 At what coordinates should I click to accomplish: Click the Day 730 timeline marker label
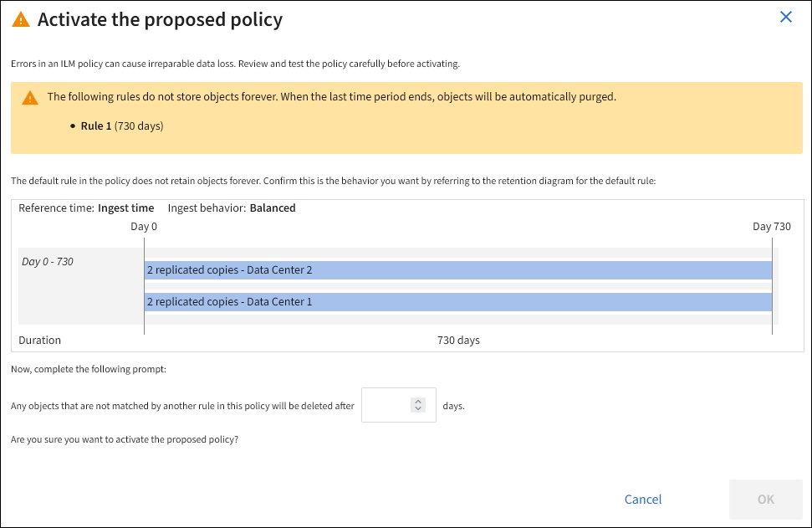[771, 227]
